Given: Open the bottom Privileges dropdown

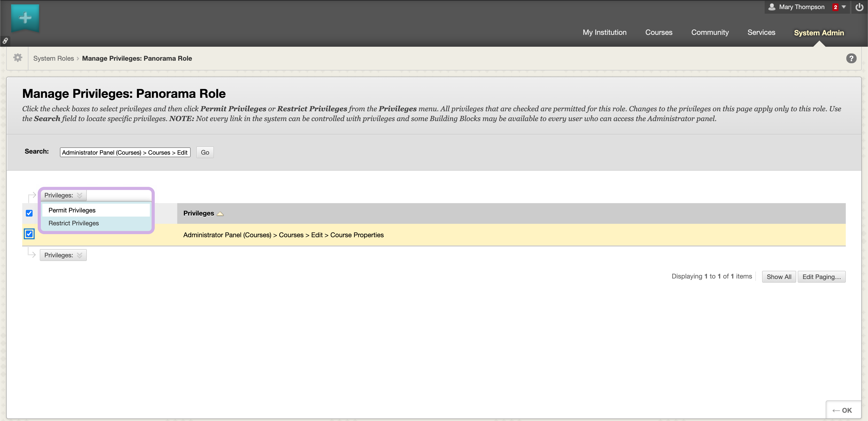Looking at the screenshot, I should tap(63, 255).
